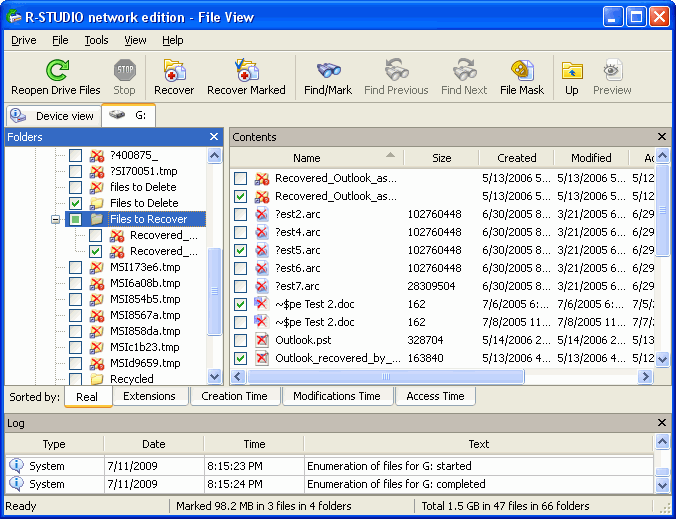676x519 pixels.
Task: Check the Recycled folder checkbox
Action: (75, 379)
